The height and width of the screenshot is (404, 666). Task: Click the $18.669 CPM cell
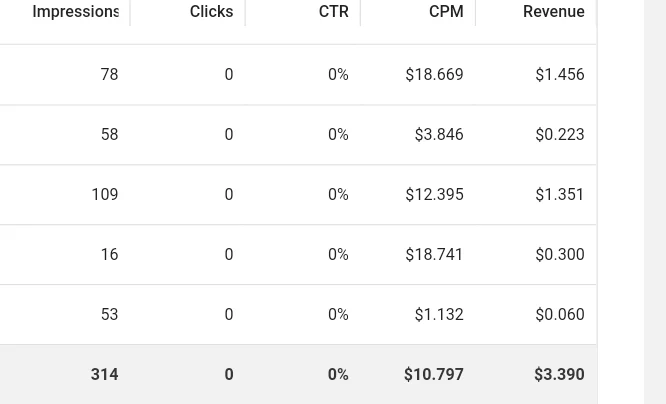click(434, 74)
